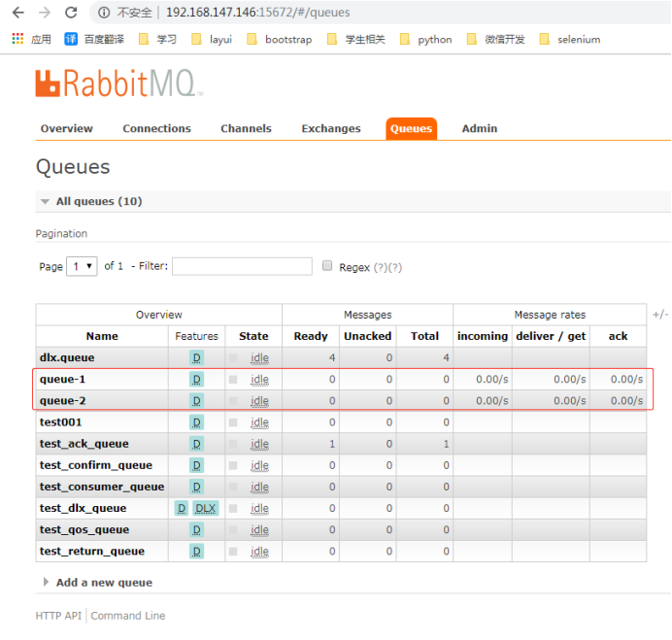Open the test_consumer_queue link
Viewport: 672px width, 640px height.
(102, 487)
